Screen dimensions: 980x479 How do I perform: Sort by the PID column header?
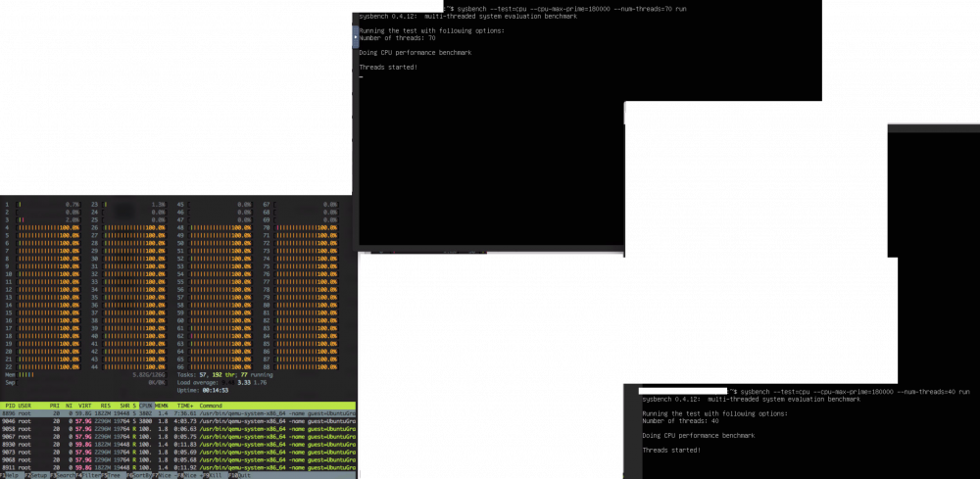[x=10, y=406]
